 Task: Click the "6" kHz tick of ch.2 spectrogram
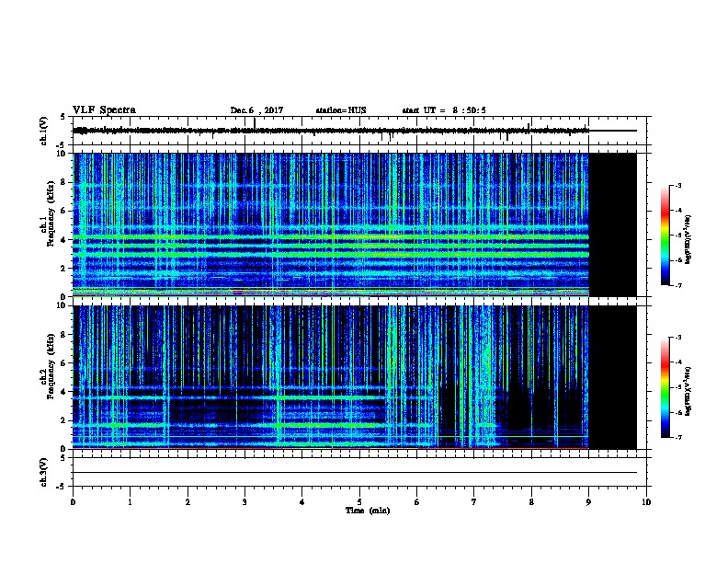coord(65,363)
